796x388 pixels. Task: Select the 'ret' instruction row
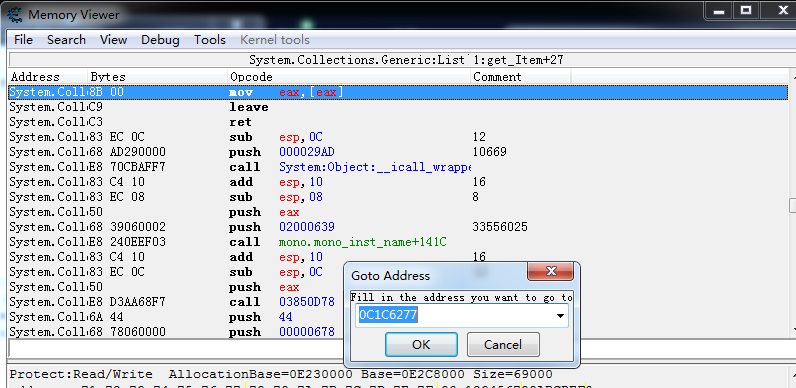click(399, 122)
